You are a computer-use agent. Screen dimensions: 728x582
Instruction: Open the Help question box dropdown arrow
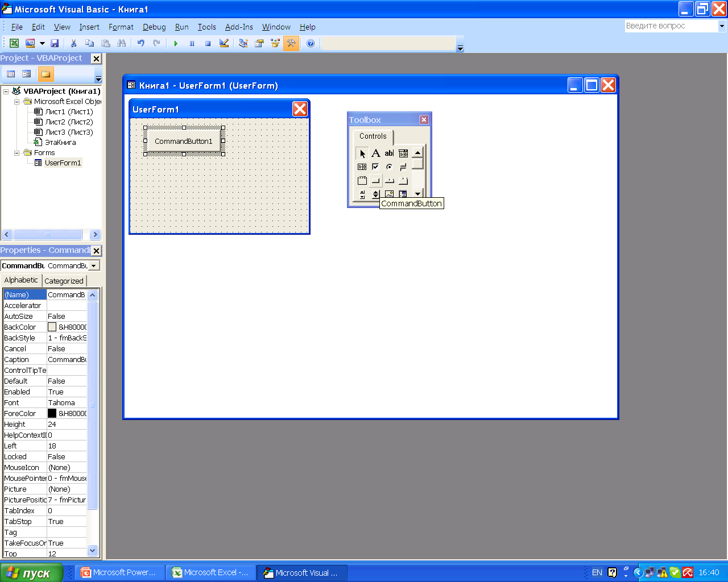(x=722, y=26)
